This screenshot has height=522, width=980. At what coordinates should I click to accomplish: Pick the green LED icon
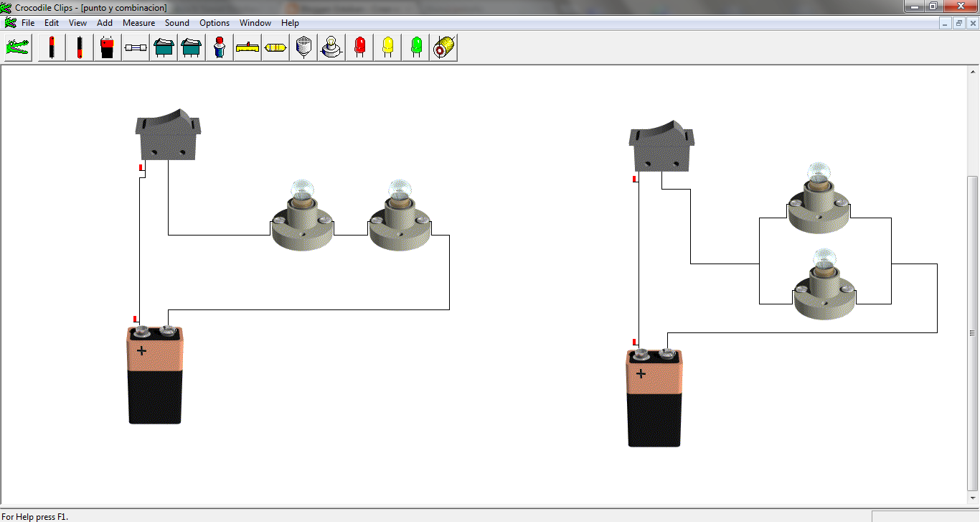pos(415,48)
